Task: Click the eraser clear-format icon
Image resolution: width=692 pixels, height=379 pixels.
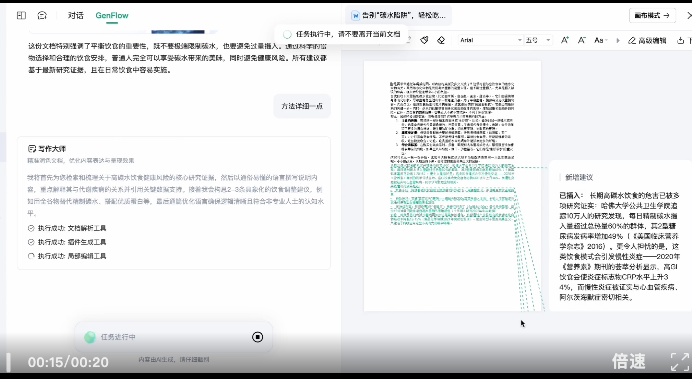Action: click(x=441, y=40)
